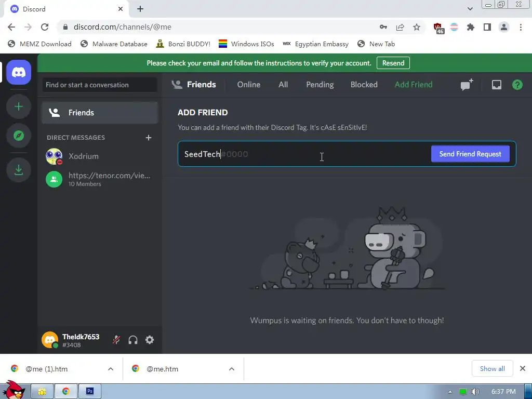Screen dimensions: 532x399
Task: Add a server with the plus icon
Action: (19, 107)
